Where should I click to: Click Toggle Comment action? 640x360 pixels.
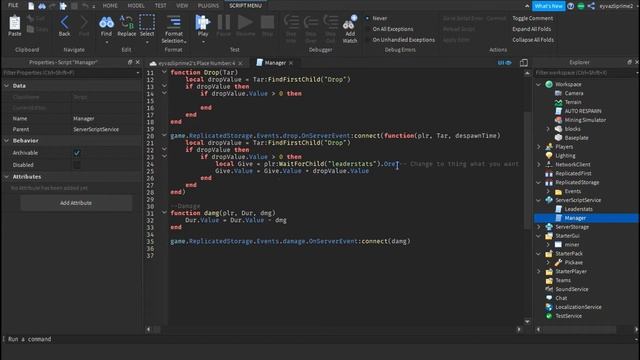(x=533, y=18)
